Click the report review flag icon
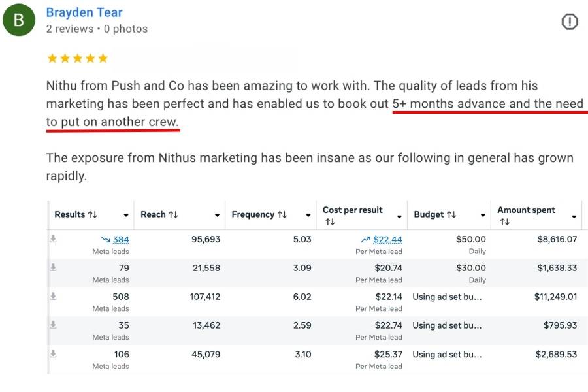Image resolution: width=588 pixels, height=392 pixels. (x=569, y=22)
